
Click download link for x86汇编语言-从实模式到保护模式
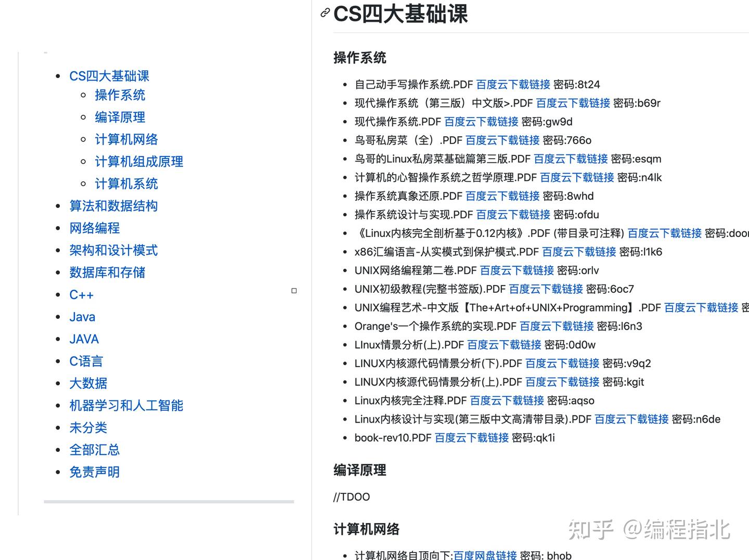(579, 252)
